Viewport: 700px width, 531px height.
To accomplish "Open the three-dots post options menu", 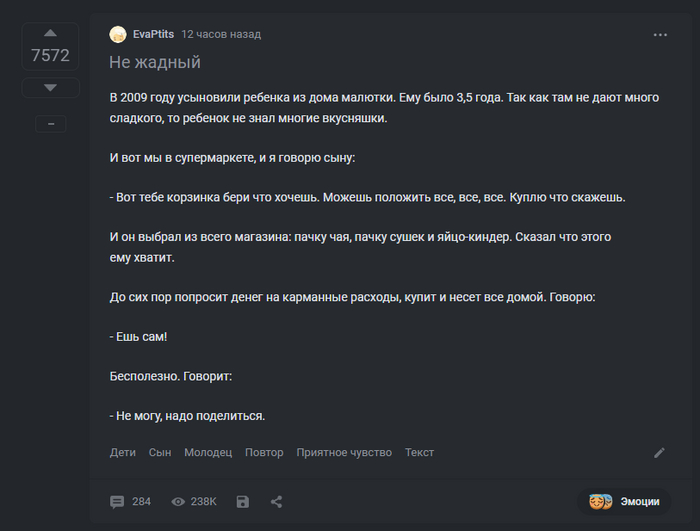I will (660, 34).
